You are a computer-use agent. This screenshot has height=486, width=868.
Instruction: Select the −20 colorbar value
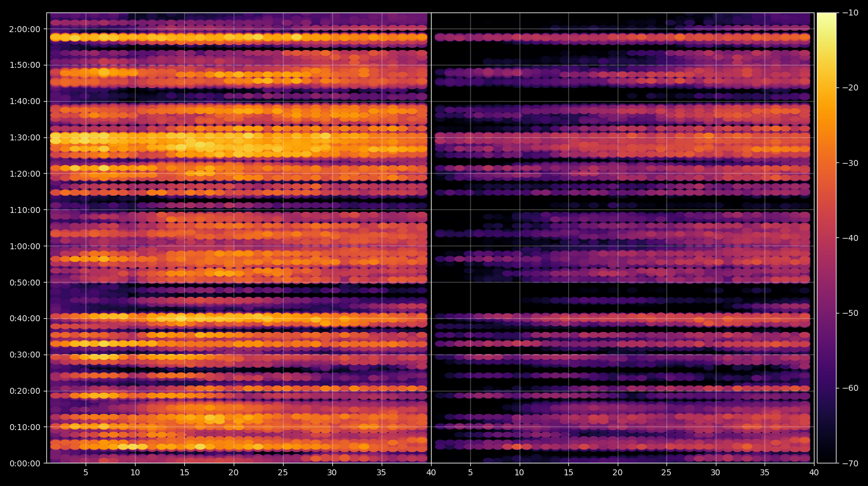tap(850, 87)
